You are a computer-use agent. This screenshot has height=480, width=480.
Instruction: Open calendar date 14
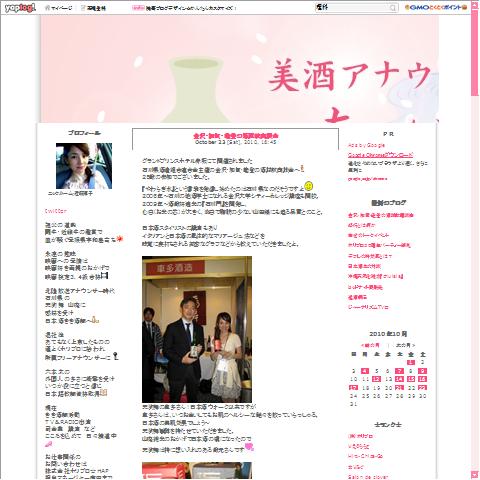point(399,379)
